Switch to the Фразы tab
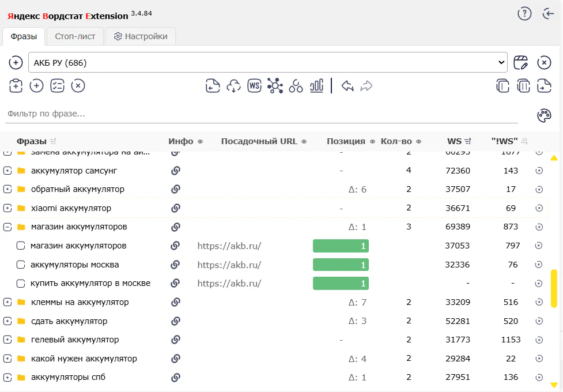The image size is (563, 392). click(x=24, y=36)
